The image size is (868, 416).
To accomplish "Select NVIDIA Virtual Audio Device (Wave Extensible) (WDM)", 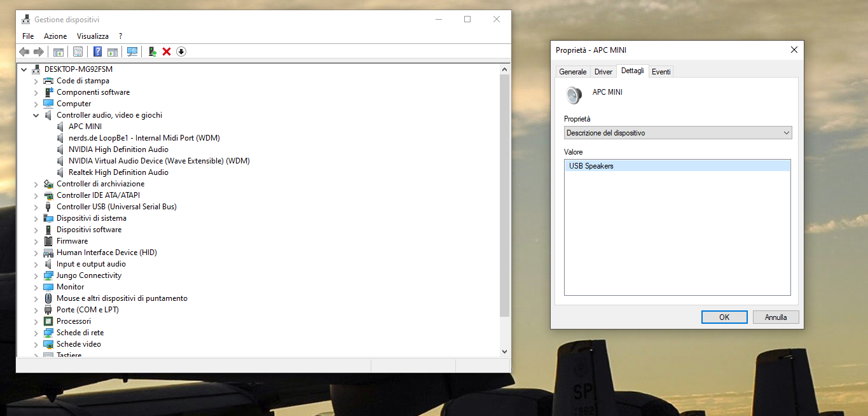I will [x=159, y=161].
